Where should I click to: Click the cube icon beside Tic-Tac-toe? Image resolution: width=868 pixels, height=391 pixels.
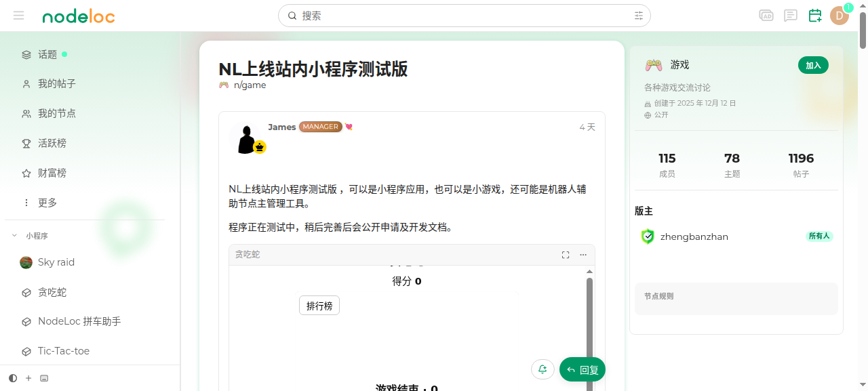26,352
